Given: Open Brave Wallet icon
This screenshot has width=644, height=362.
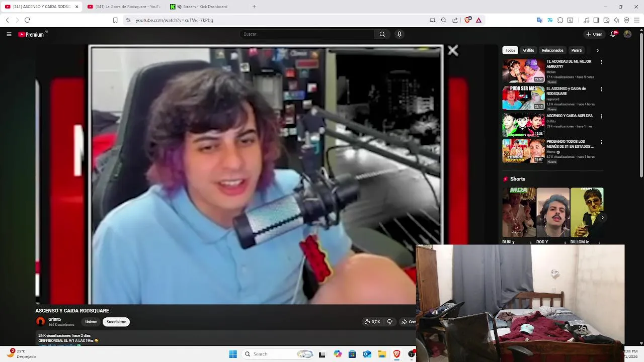Looking at the screenshot, I should click(x=606, y=20).
